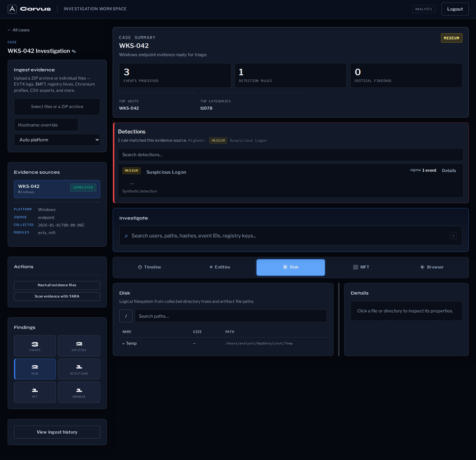Click the Search paths field
Viewport: 476px width, 460px height.
[231, 316]
